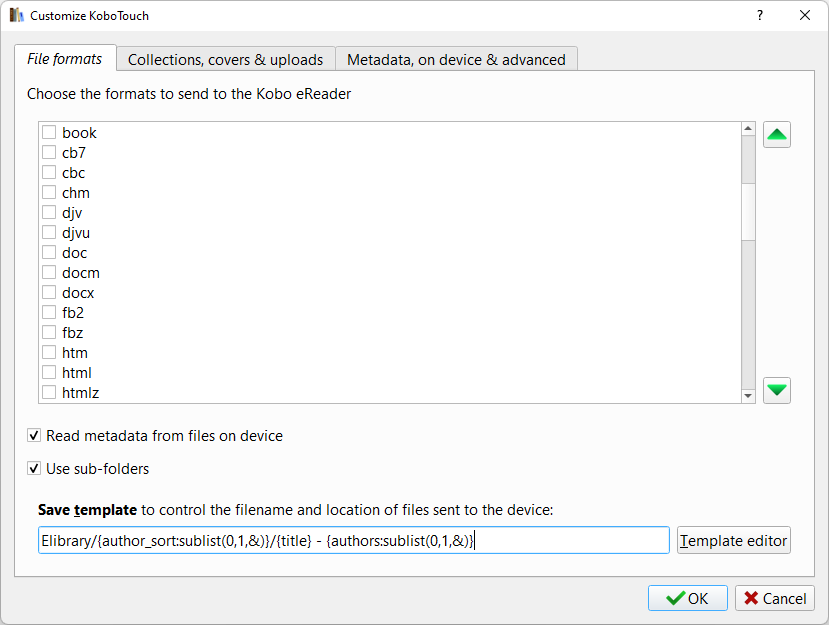Select the 'docx' format label
The image size is (829, 625).
[78, 293]
